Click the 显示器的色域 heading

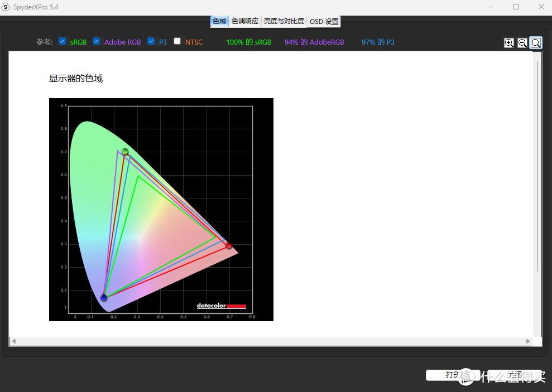click(x=76, y=78)
